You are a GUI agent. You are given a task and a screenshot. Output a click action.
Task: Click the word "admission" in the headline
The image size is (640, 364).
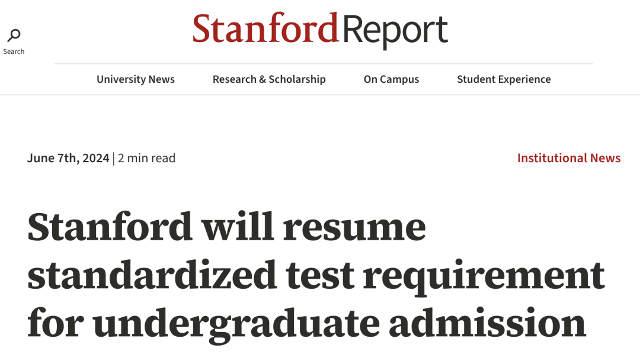pyautogui.click(x=487, y=324)
